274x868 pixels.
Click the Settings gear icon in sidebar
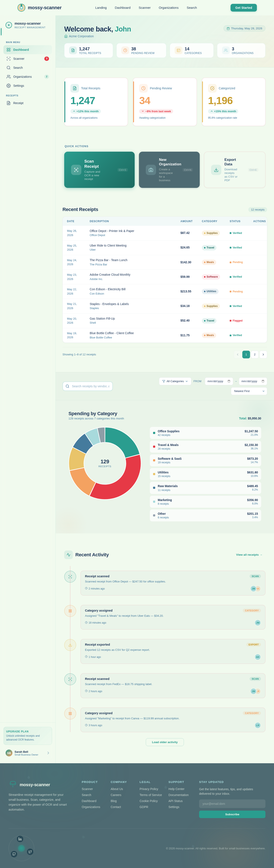click(8, 86)
